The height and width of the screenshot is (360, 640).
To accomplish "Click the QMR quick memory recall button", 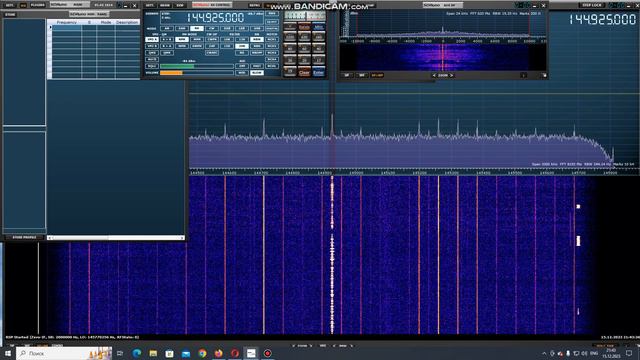I will [x=167, y=53].
